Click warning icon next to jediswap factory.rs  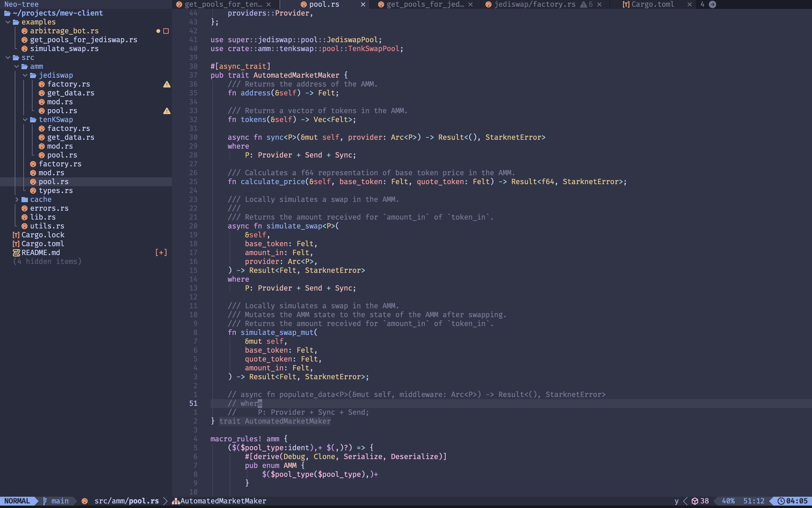pos(167,84)
